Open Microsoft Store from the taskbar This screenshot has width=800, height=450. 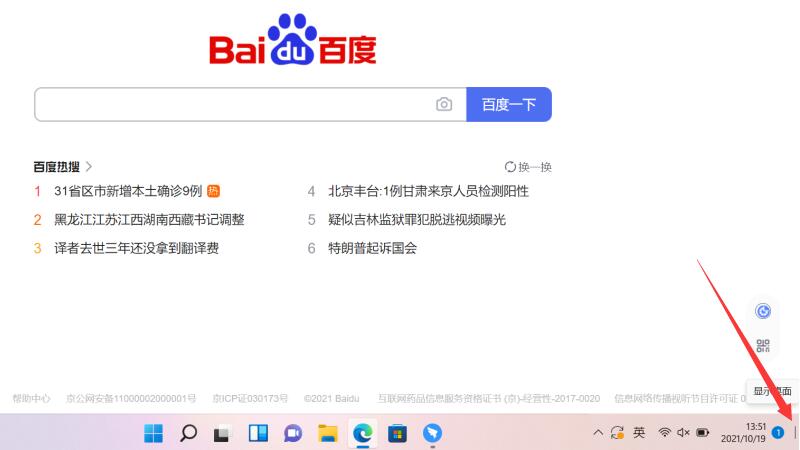[x=397, y=433]
